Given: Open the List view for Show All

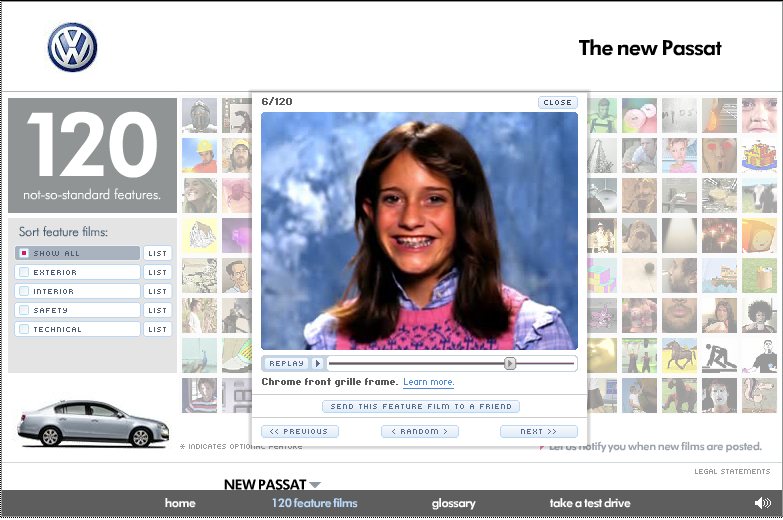Looking at the screenshot, I should [x=157, y=253].
